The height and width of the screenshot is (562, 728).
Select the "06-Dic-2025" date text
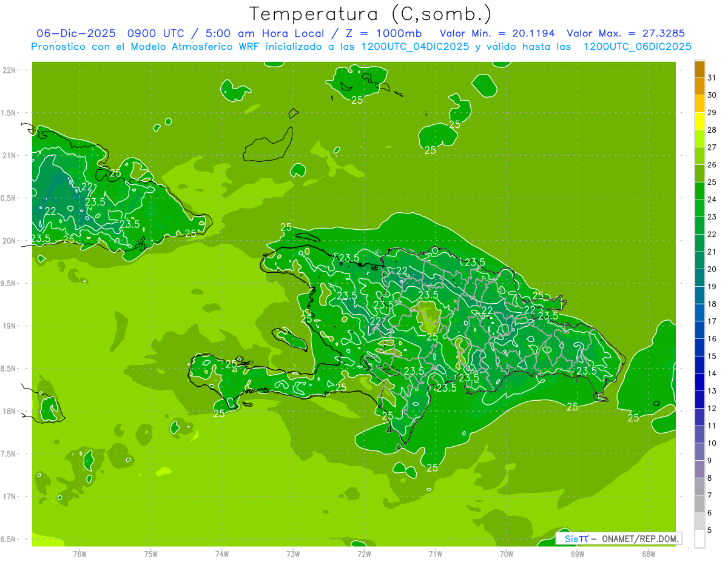(x=77, y=33)
